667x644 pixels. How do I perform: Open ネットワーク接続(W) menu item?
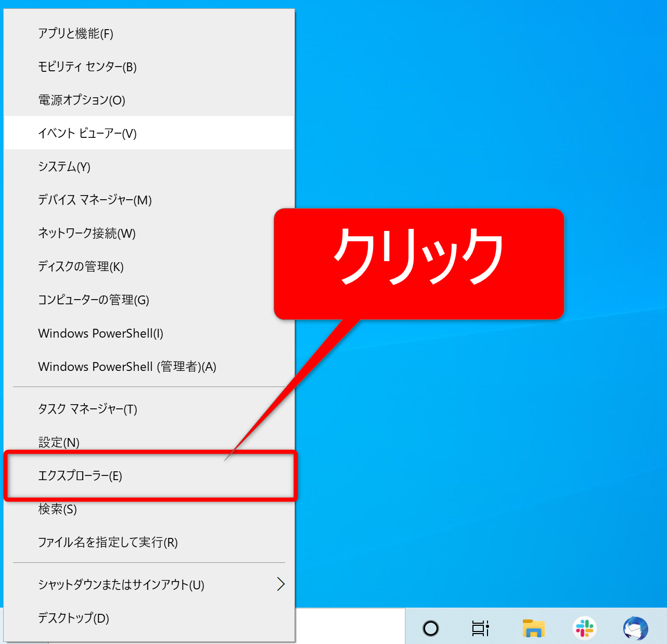(x=87, y=234)
